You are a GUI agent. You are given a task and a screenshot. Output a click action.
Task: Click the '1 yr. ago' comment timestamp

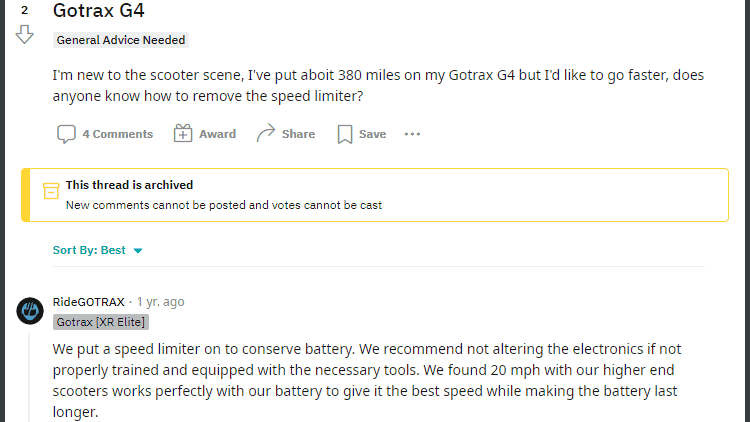click(160, 301)
